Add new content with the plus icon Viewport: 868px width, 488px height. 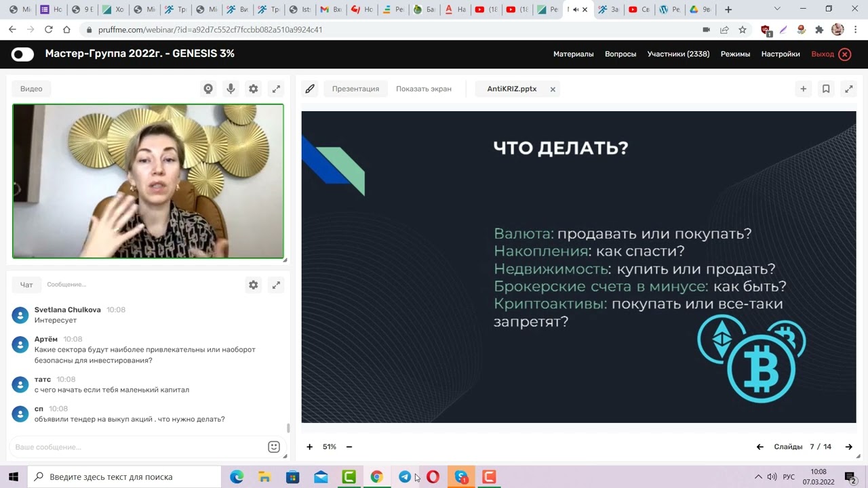(x=803, y=88)
